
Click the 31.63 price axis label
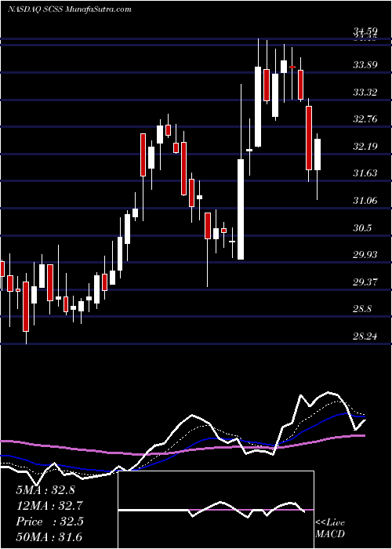click(x=365, y=173)
